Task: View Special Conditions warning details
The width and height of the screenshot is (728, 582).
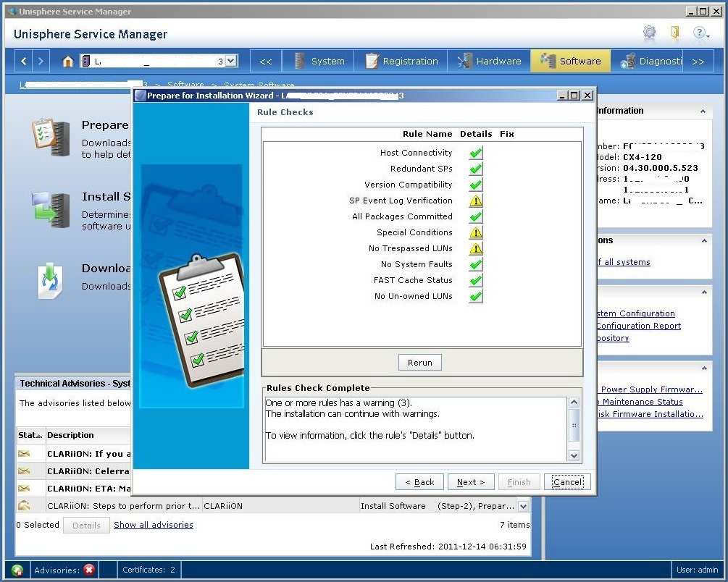Action: point(475,232)
